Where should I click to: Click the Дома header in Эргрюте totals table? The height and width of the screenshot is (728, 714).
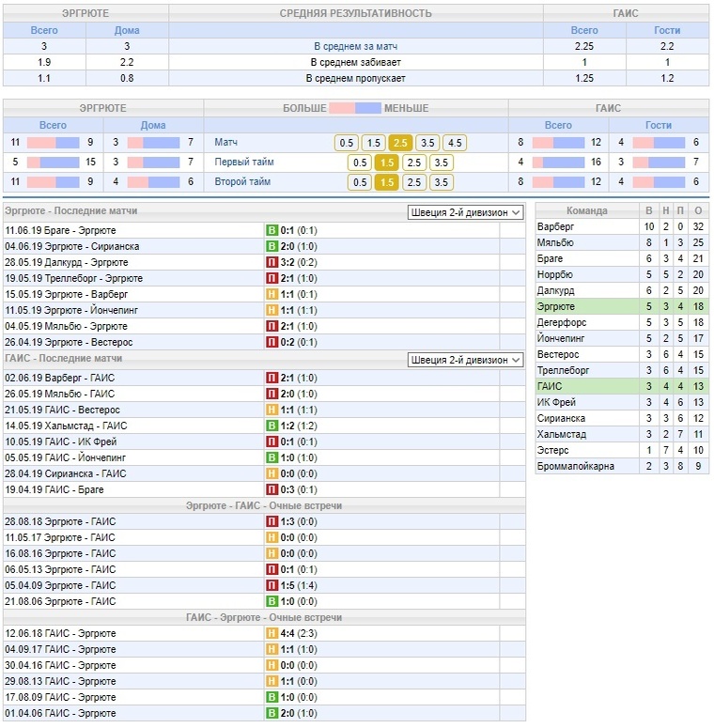153,125
